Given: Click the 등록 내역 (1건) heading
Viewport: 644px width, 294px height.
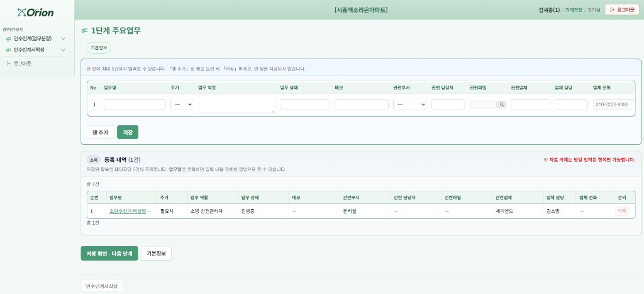Looking at the screenshot, I should 123,160.
